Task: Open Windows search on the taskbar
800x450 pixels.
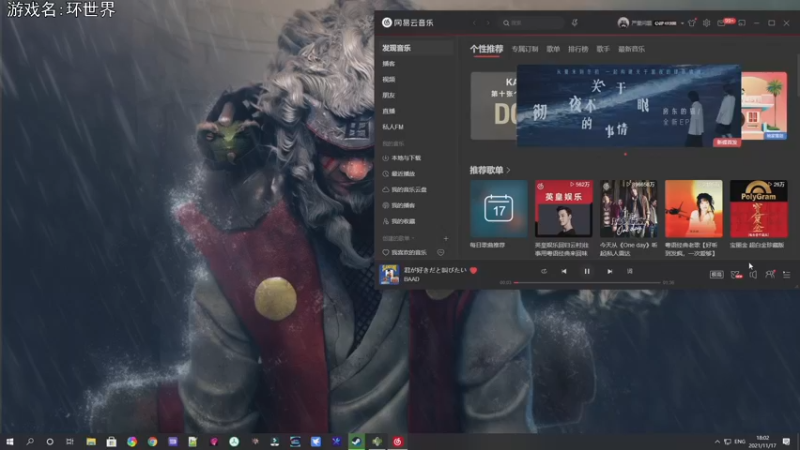Action: pyautogui.click(x=30, y=441)
